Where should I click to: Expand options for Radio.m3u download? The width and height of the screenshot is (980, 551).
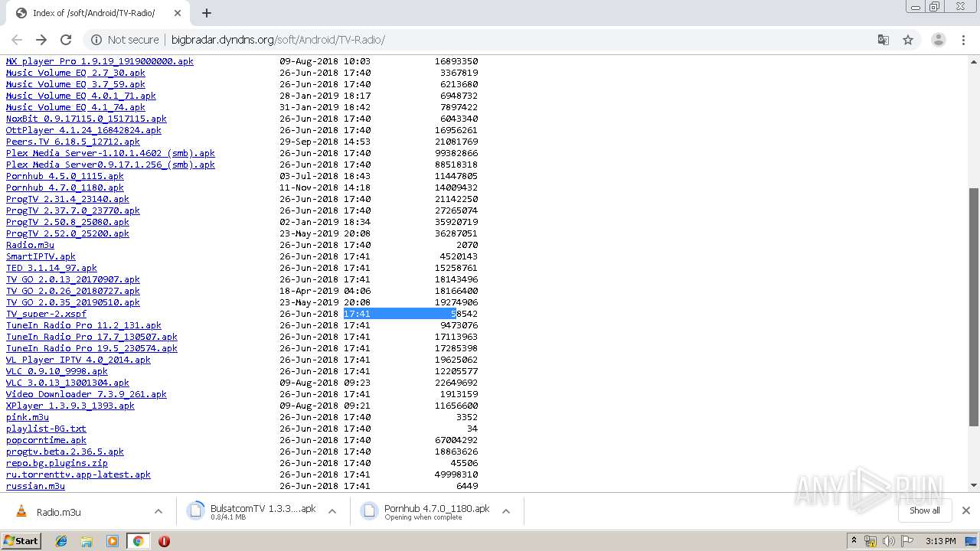pyautogui.click(x=158, y=511)
